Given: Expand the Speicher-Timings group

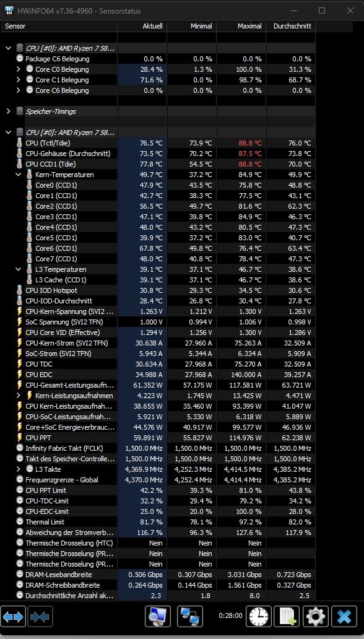Looking at the screenshot, I should tap(8, 111).
